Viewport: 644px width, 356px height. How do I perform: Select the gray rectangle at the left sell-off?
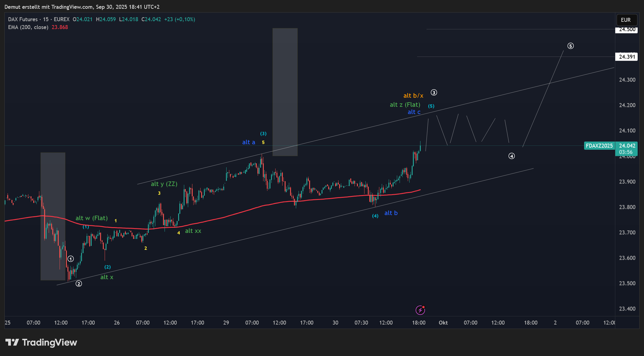53,181
